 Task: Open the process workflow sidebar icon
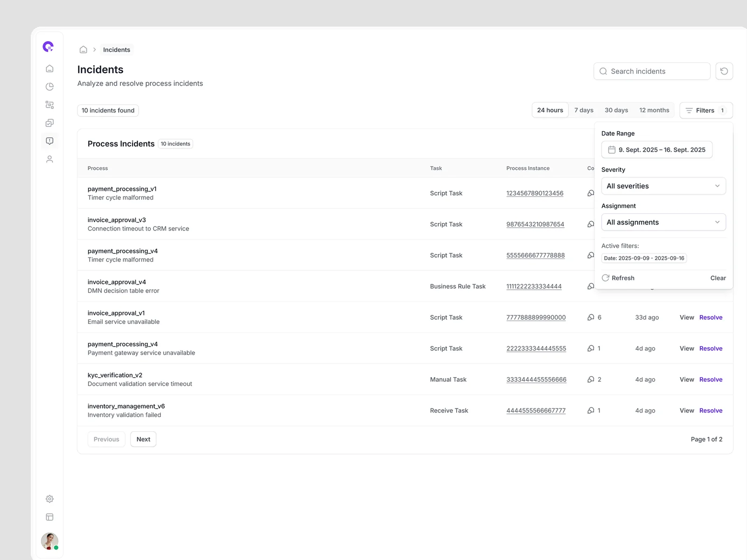49,105
